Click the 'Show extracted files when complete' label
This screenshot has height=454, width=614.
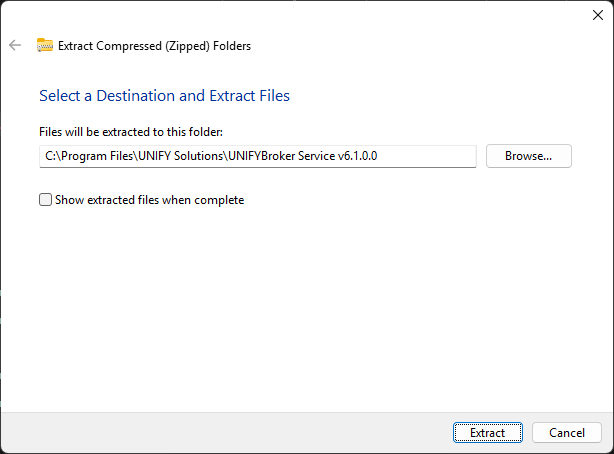[x=150, y=200]
